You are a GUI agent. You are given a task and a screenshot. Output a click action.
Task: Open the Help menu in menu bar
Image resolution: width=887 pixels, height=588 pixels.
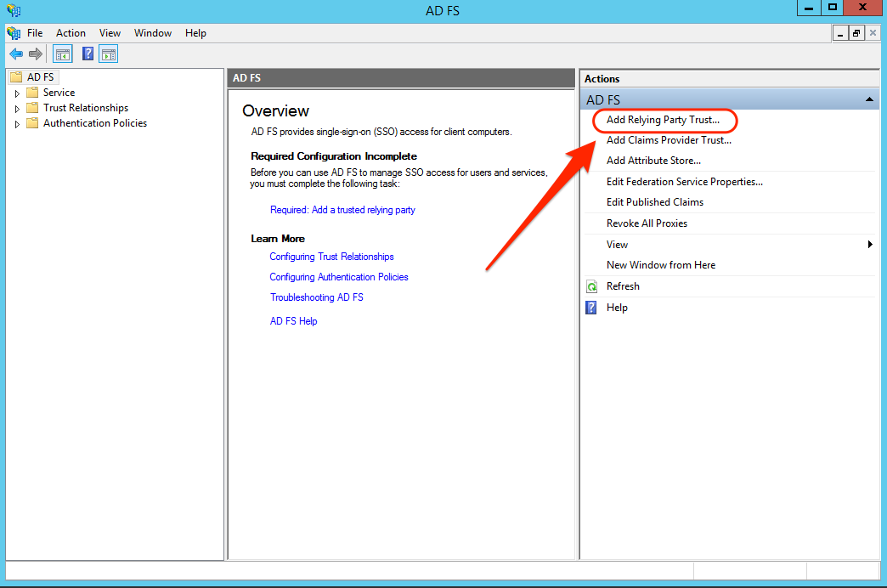click(x=195, y=33)
